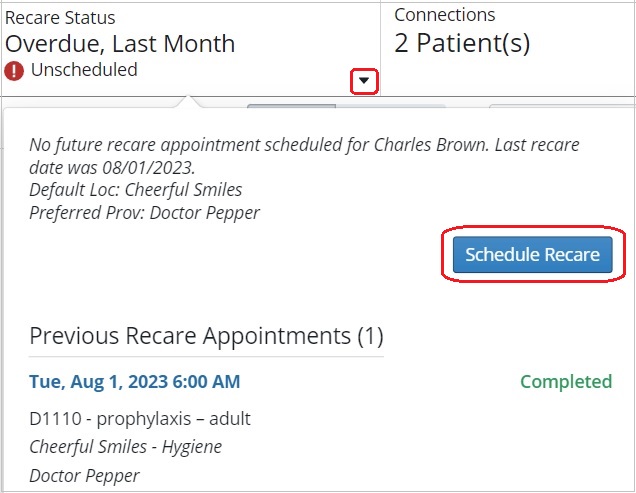Click the popup pointer caret under Recare Status
The image size is (636, 493).
pyautogui.click(x=187, y=101)
